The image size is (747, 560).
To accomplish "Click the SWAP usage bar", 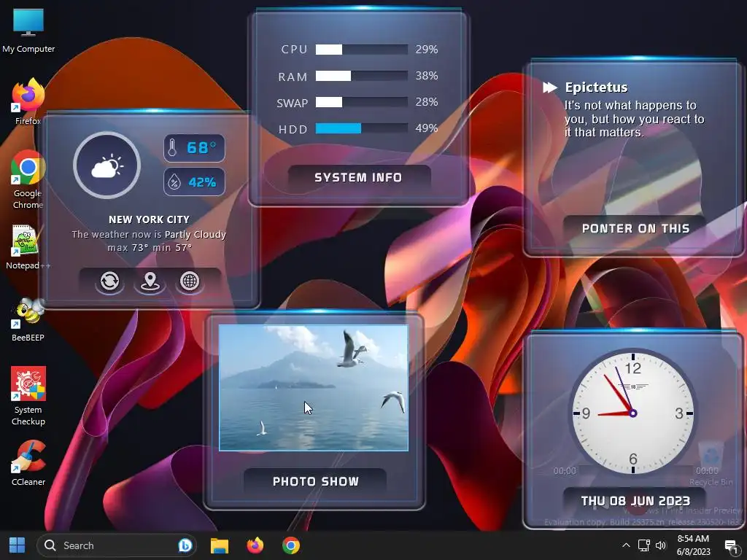I will 362,102.
